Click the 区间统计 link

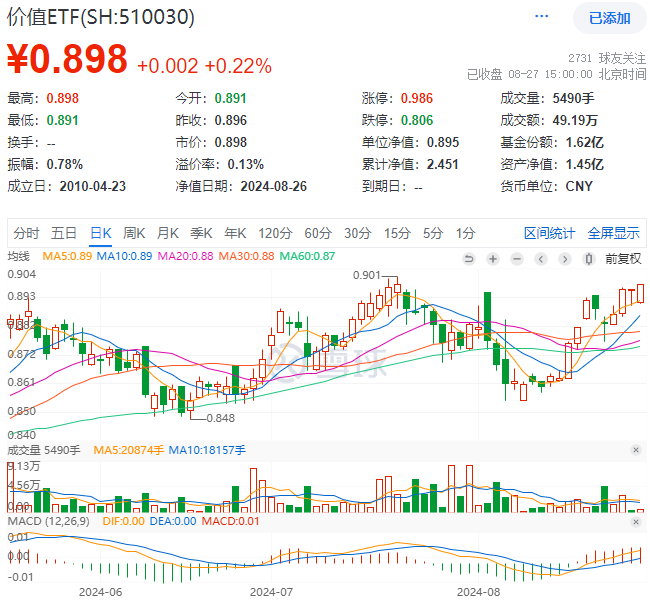pyautogui.click(x=550, y=233)
